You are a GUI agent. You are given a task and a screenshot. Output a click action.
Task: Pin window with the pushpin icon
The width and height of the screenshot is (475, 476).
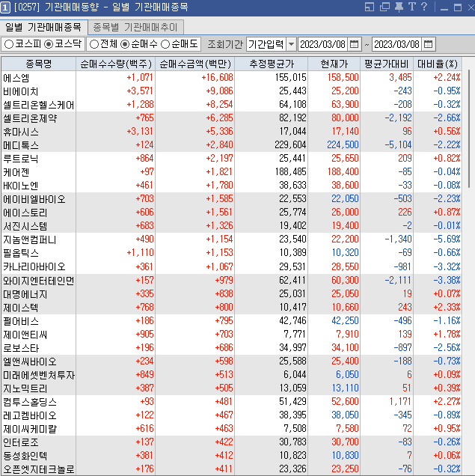coord(399,7)
